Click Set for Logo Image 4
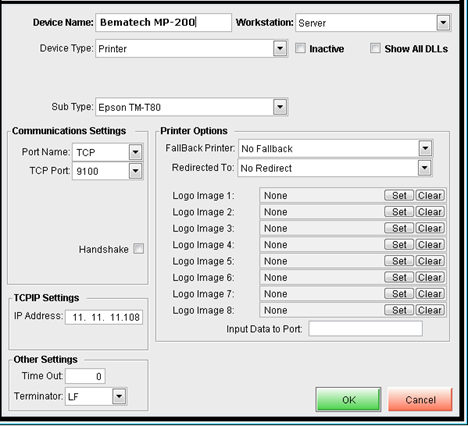 (399, 244)
